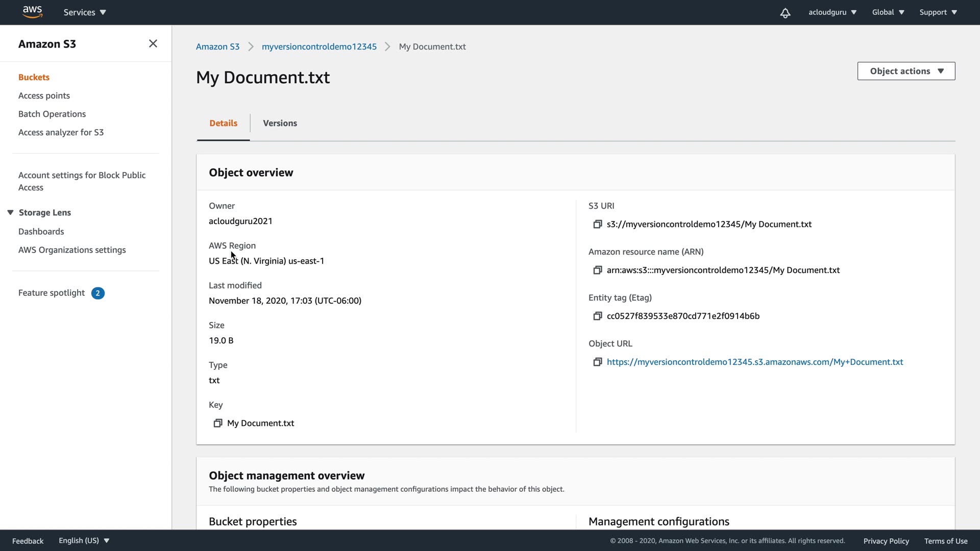The height and width of the screenshot is (551, 980).
Task: Click the AWS logo home icon
Action: [x=32, y=12]
